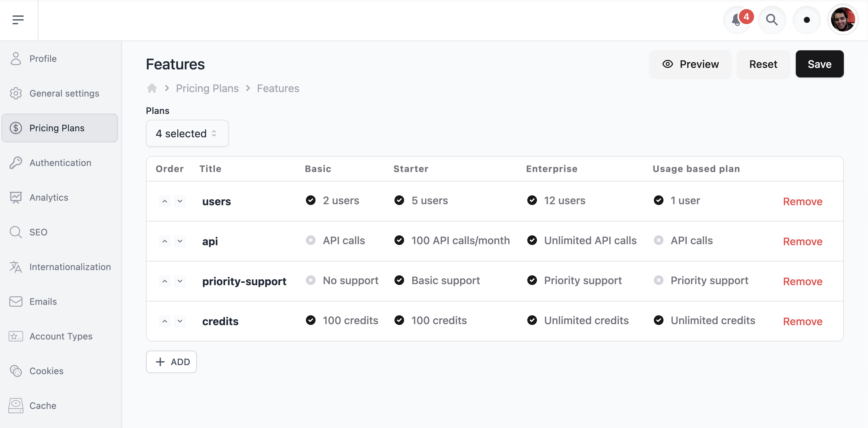The image size is (868, 428).
Task: Click the Preview eye icon
Action: [x=668, y=64]
